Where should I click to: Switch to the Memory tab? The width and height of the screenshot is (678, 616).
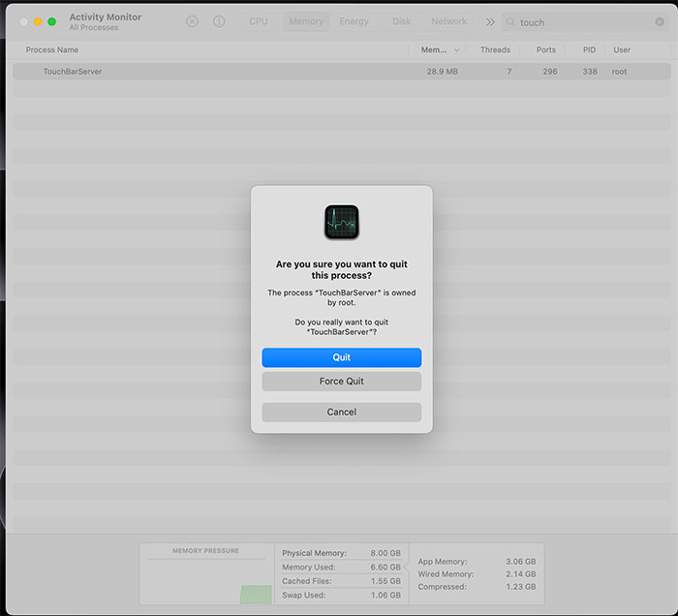tap(306, 21)
